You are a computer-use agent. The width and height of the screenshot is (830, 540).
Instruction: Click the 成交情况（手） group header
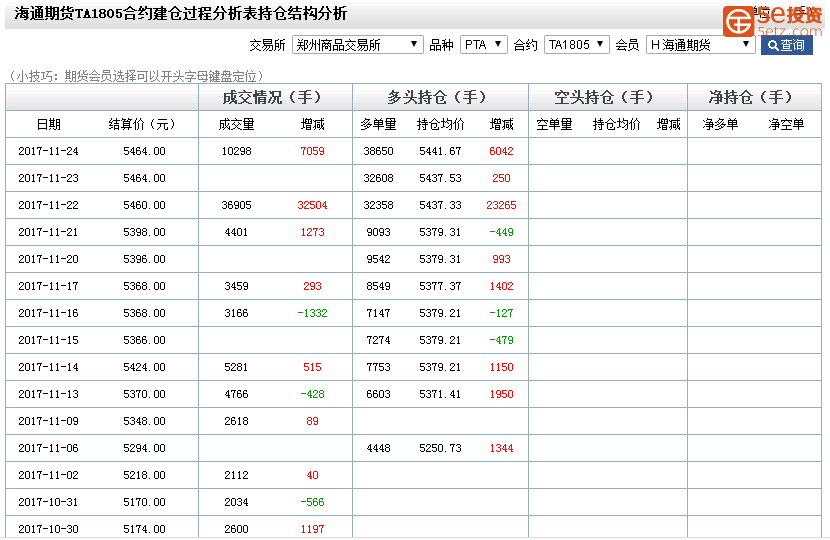[273, 97]
